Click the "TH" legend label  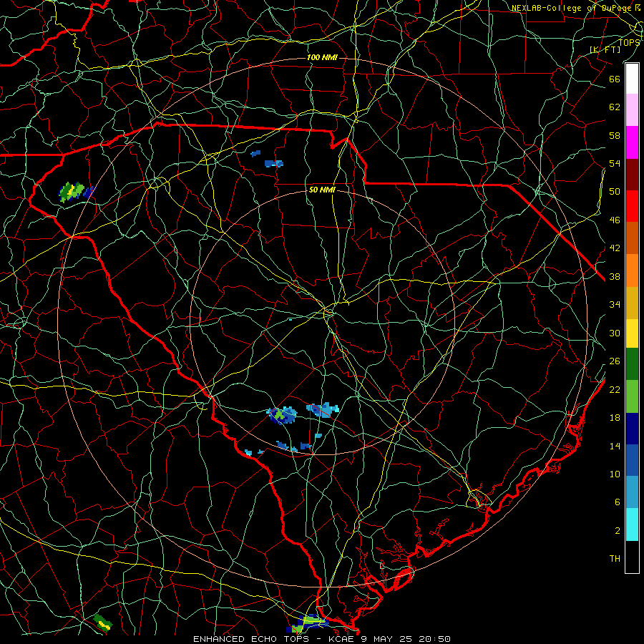coord(615,559)
